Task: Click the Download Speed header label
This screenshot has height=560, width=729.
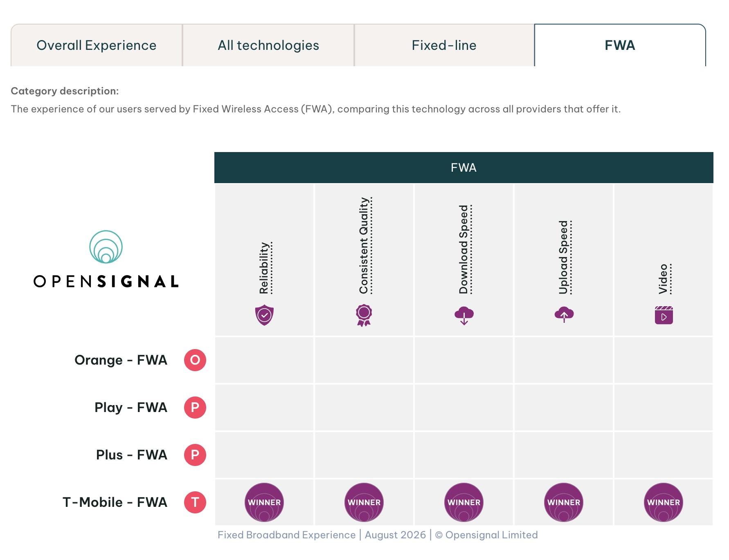Action: click(465, 249)
